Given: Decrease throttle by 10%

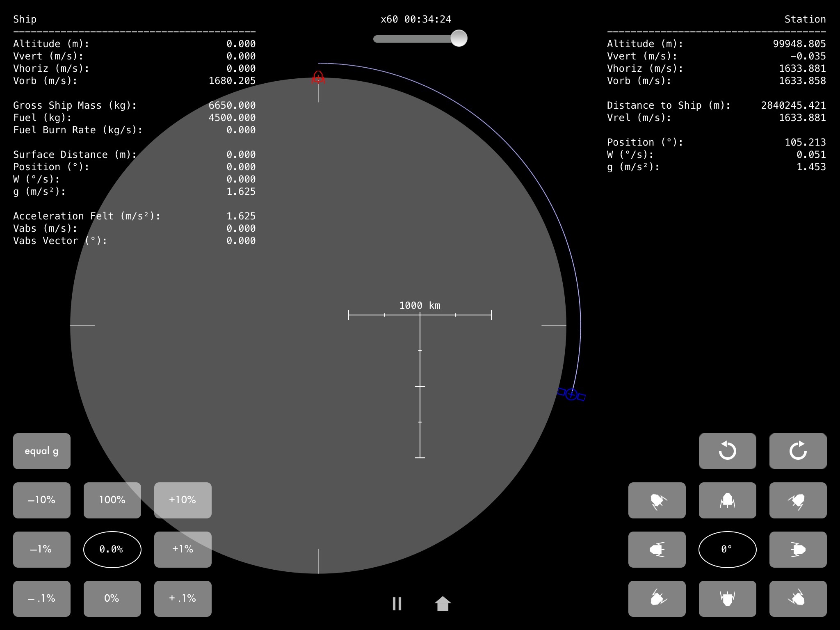Looking at the screenshot, I should (x=41, y=500).
